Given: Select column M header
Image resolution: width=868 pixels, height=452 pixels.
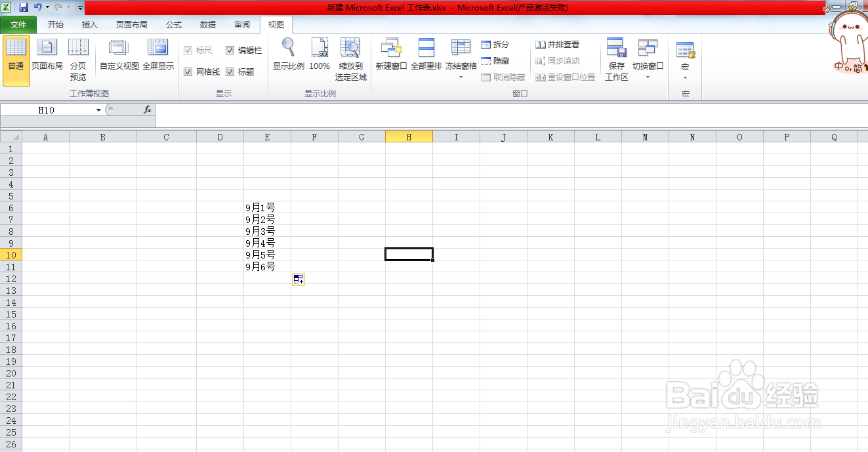Looking at the screenshot, I should click(645, 136).
